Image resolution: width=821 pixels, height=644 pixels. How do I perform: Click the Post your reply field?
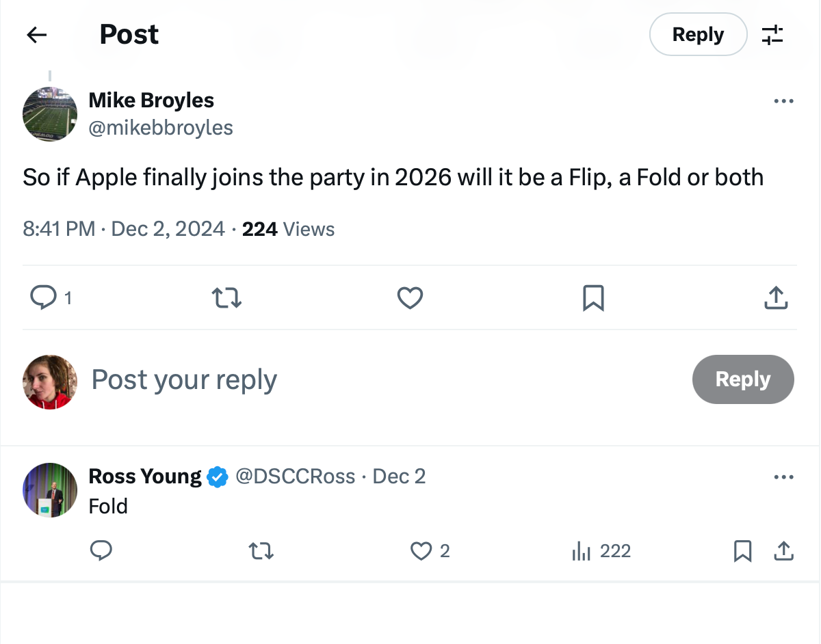[184, 379]
